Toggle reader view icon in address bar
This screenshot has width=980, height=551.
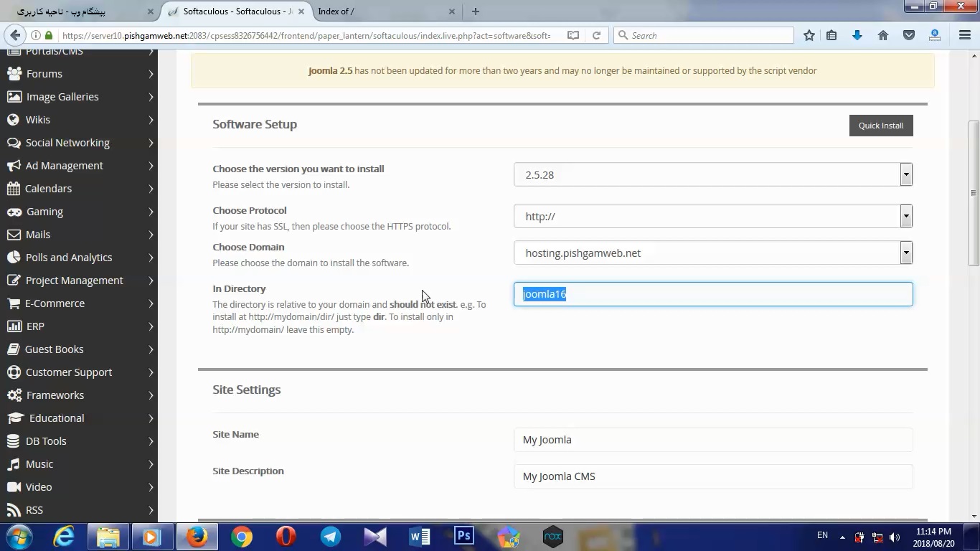coord(573,35)
